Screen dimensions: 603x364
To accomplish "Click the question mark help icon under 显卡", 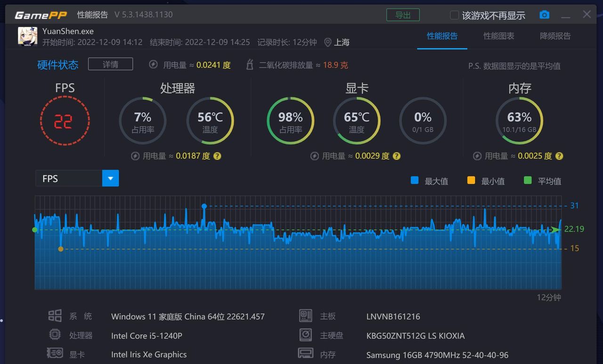I will 397,156.
